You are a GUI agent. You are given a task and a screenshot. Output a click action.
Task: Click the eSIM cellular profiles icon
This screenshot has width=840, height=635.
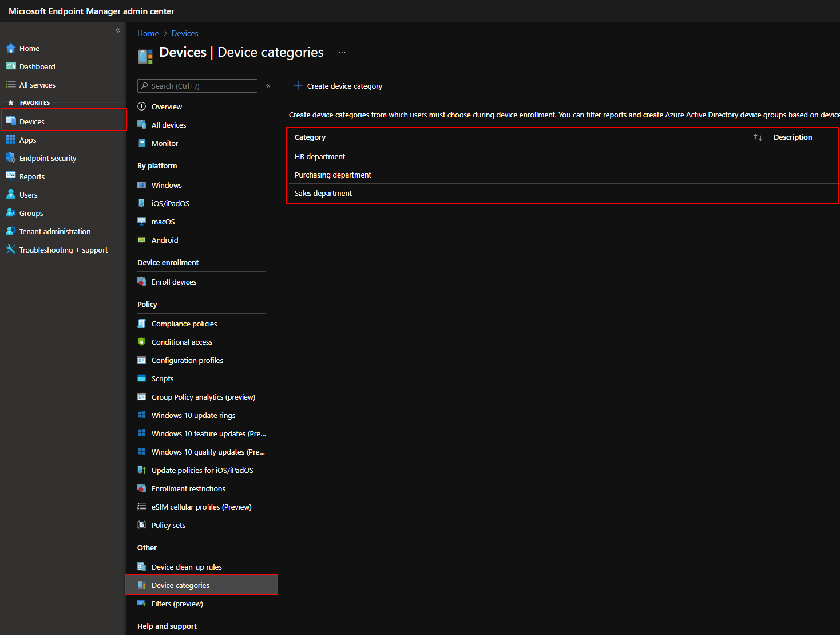pyautogui.click(x=141, y=506)
